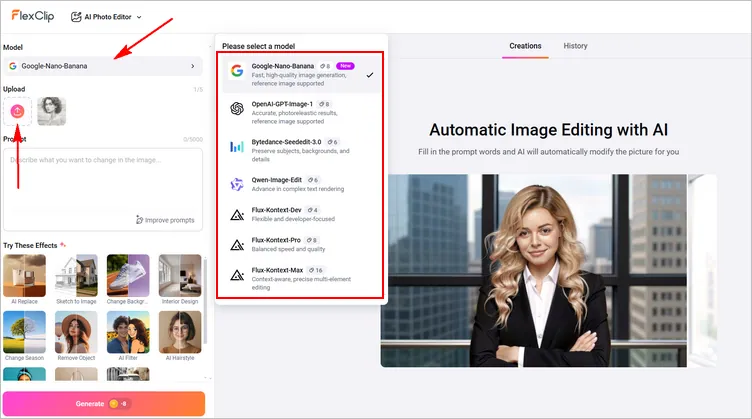This screenshot has height=419, width=752.
Task: Select the uploaded sketch portrait thumbnail
Action: pyautogui.click(x=51, y=111)
